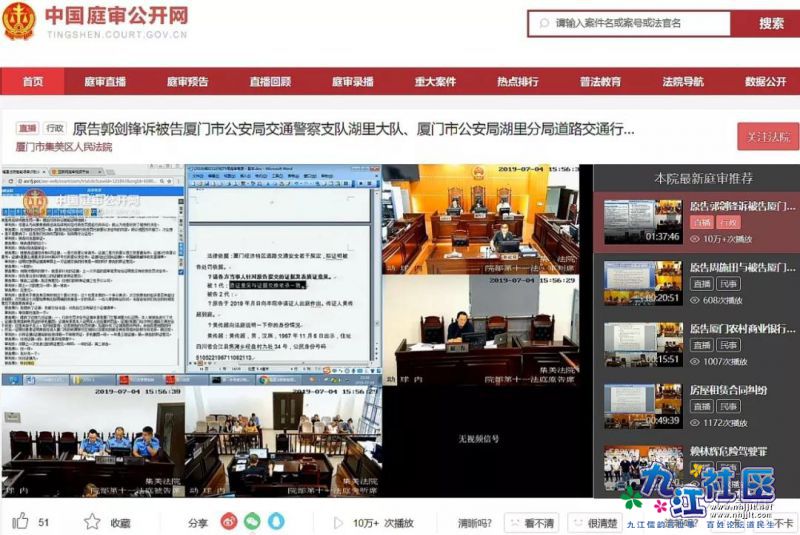Click the 看不清 clarity feedback button
This screenshot has width=800, height=535.
(x=532, y=523)
